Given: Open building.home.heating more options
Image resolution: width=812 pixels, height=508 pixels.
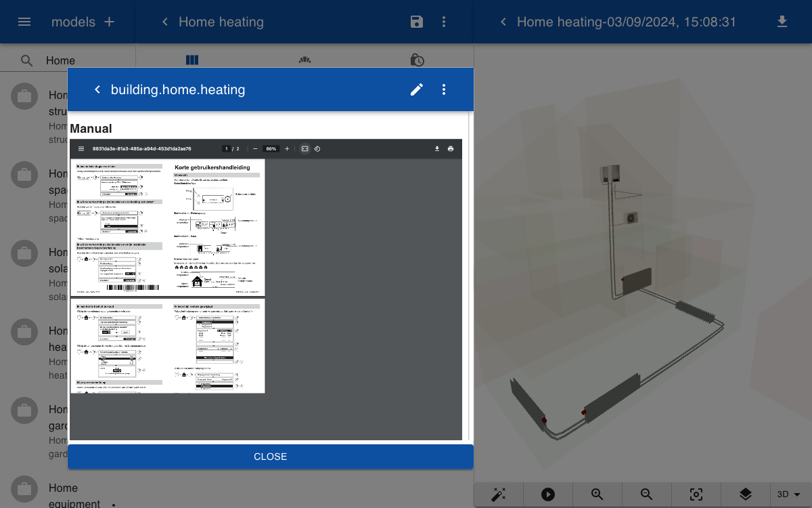Looking at the screenshot, I should point(444,89).
